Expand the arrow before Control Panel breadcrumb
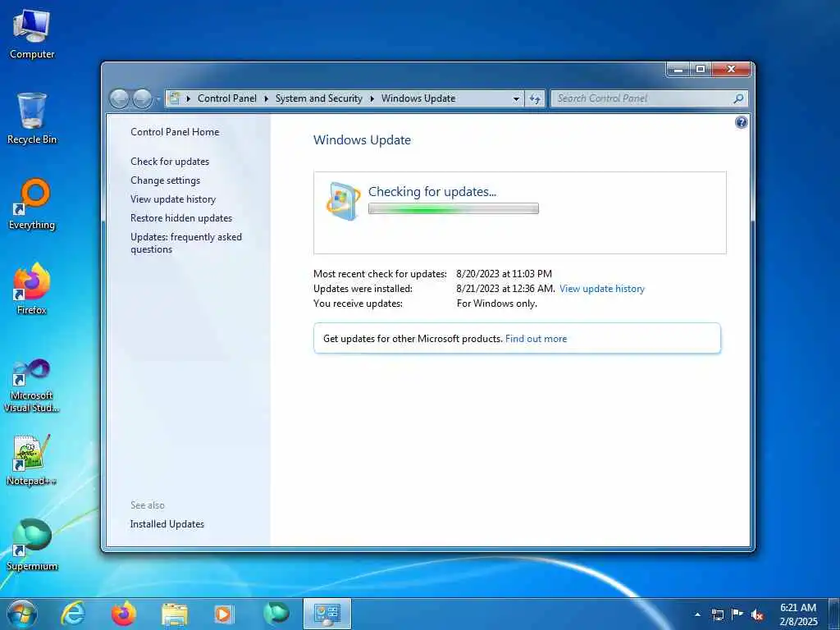This screenshot has width=840, height=630. (x=189, y=98)
